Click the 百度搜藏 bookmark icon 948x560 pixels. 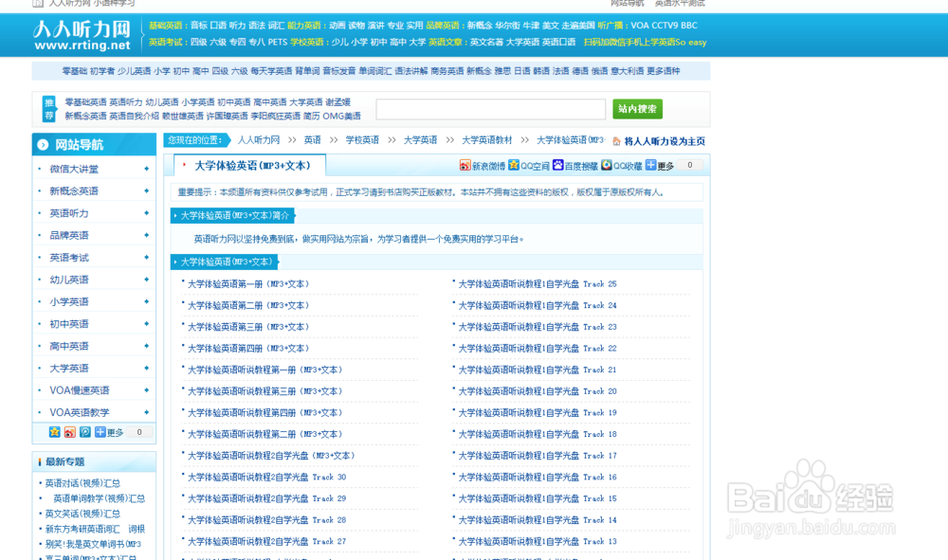click(558, 166)
